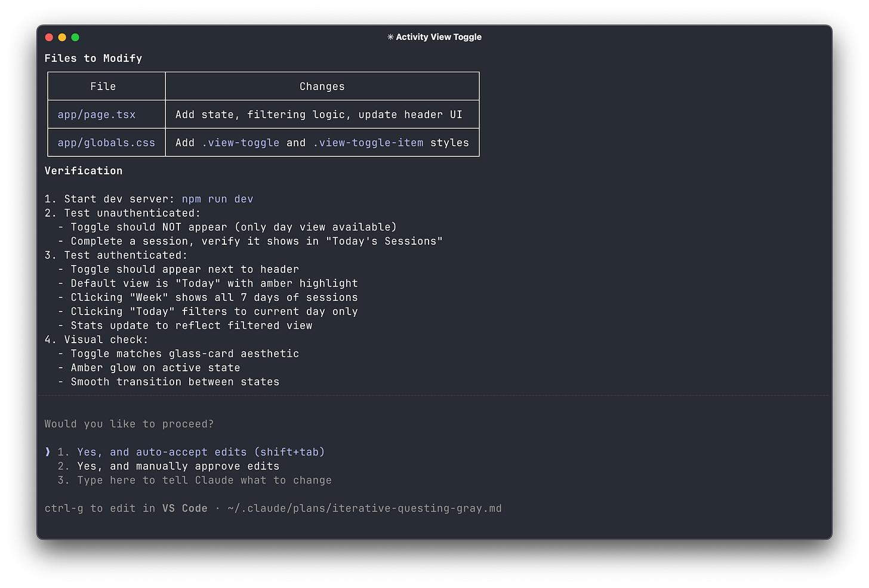The width and height of the screenshot is (869, 588).
Task: Click the green full-screen traffic light
Action: click(75, 37)
